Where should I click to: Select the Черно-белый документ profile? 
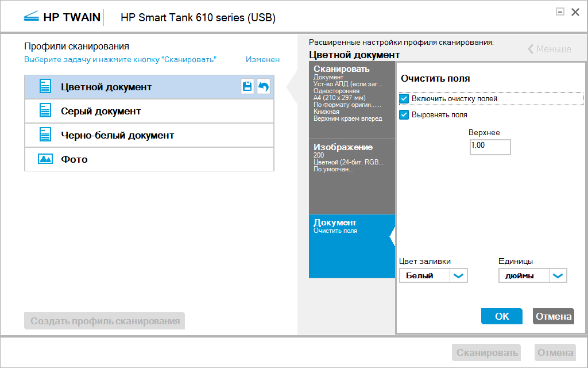coord(149,135)
